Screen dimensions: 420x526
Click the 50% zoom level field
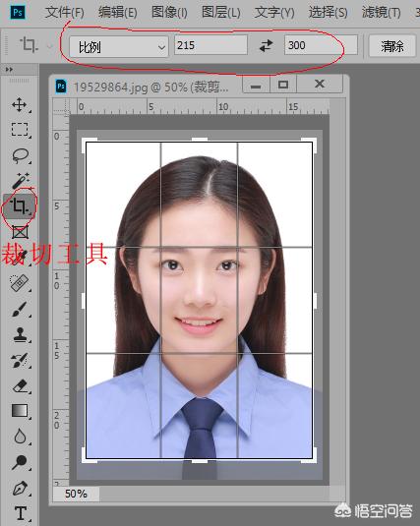[76, 494]
